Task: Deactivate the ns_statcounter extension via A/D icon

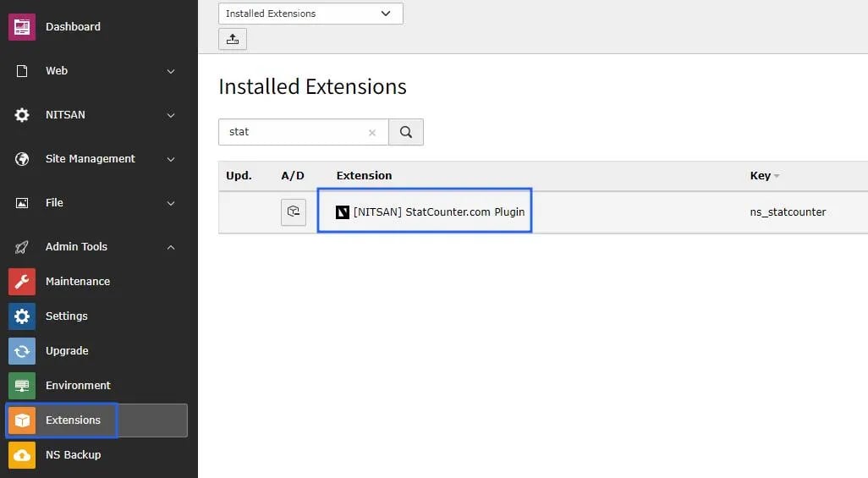Action: 294,212
